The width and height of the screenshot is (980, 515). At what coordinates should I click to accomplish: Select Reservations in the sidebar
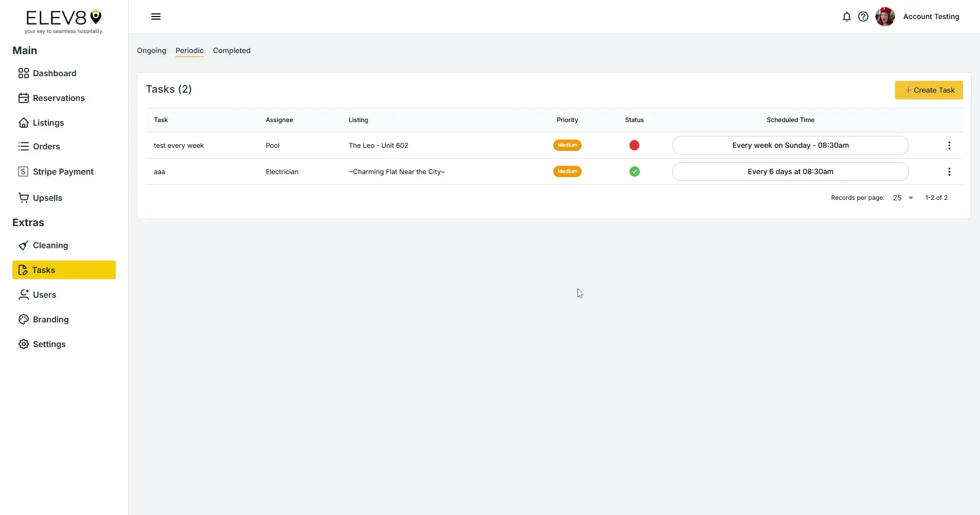coord(58,98)
